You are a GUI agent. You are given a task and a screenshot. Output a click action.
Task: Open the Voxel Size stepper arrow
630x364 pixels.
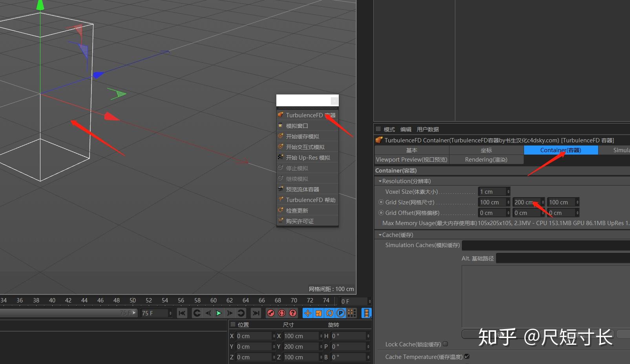coord(509,191)
